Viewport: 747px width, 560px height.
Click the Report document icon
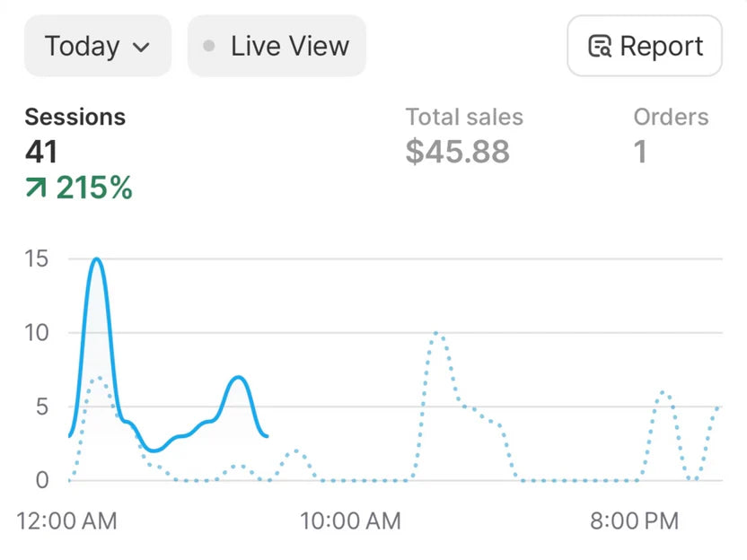coord(599,46)
